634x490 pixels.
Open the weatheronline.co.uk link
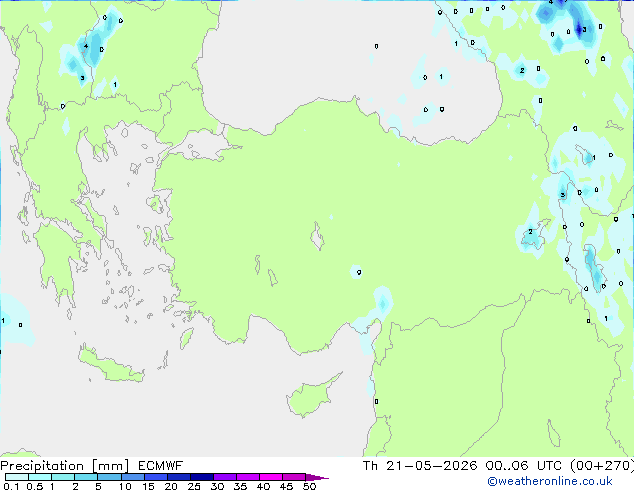coord(550,481)
